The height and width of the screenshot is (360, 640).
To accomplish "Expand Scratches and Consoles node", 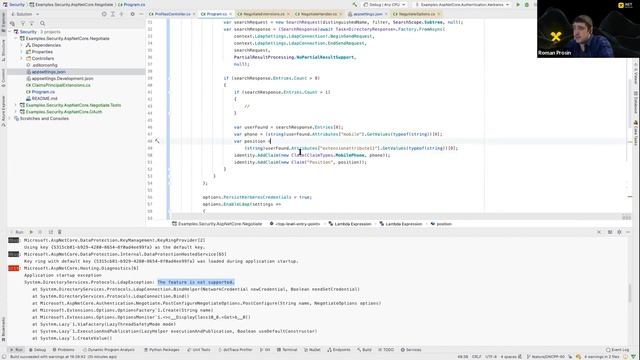I will [x=10, y=118].
